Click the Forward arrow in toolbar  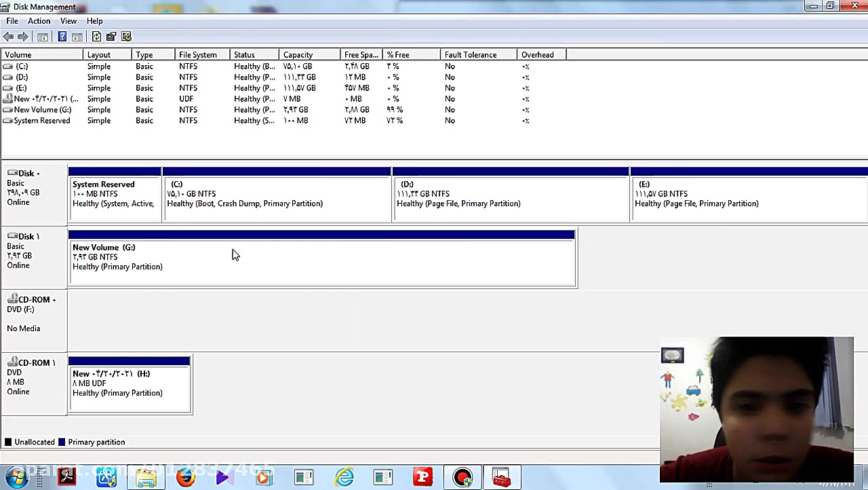click(x=23, y=37)
